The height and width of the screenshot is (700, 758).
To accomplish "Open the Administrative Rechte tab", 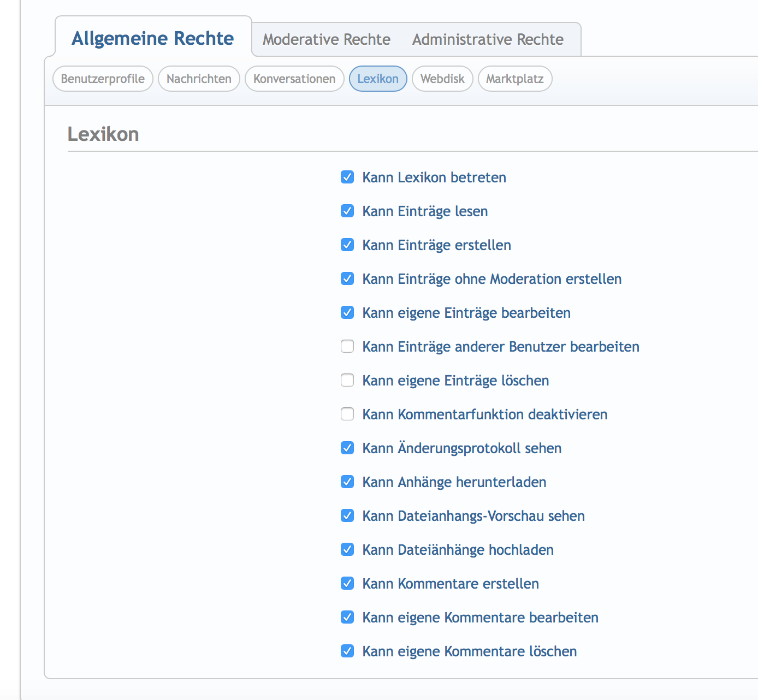I will pos(487,39).
